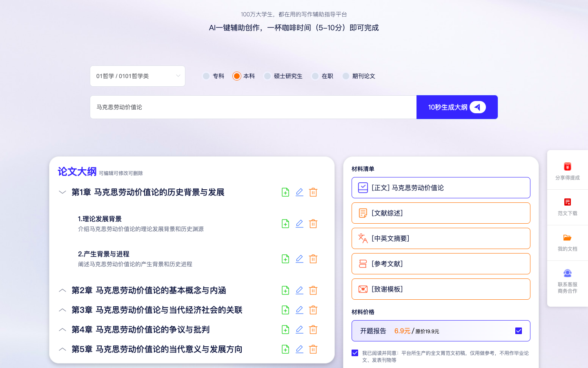Image resolution: width=588 pixels, height=368 pixels.
Task: Open 联系客服 customer service
Action: pos(567,280)
